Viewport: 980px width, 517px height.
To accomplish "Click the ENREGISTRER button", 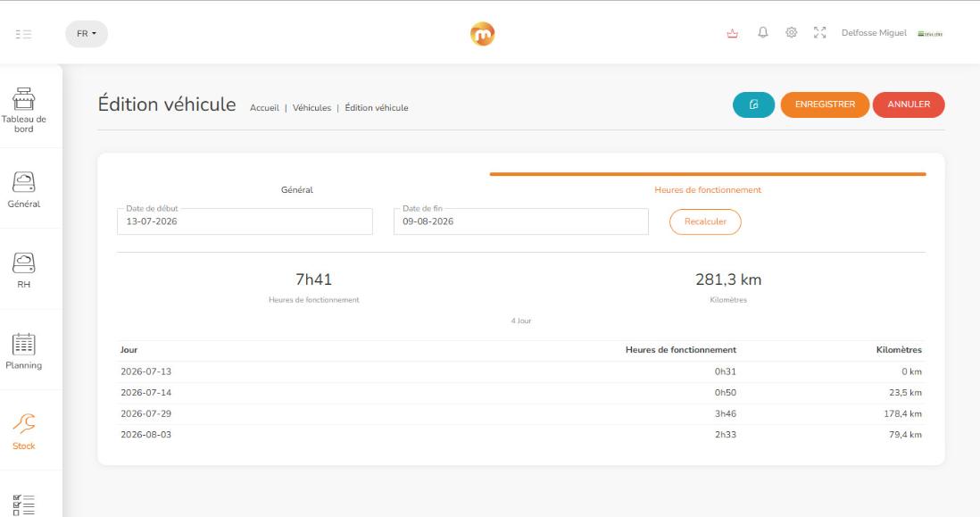I will pyautogui.click(x=825, y=104).
